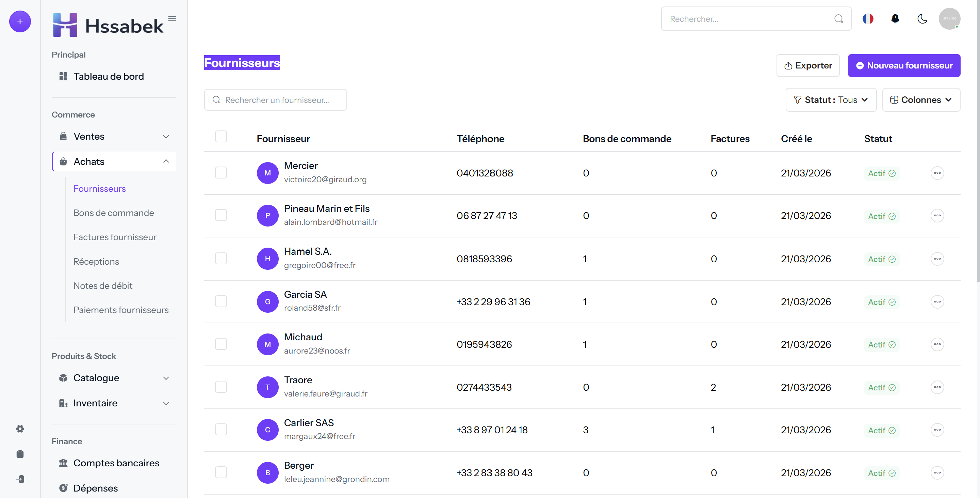Go to Bons de commande submenu
The height and width of the screenshot is (498, 980).
click(x=113, y=213)
